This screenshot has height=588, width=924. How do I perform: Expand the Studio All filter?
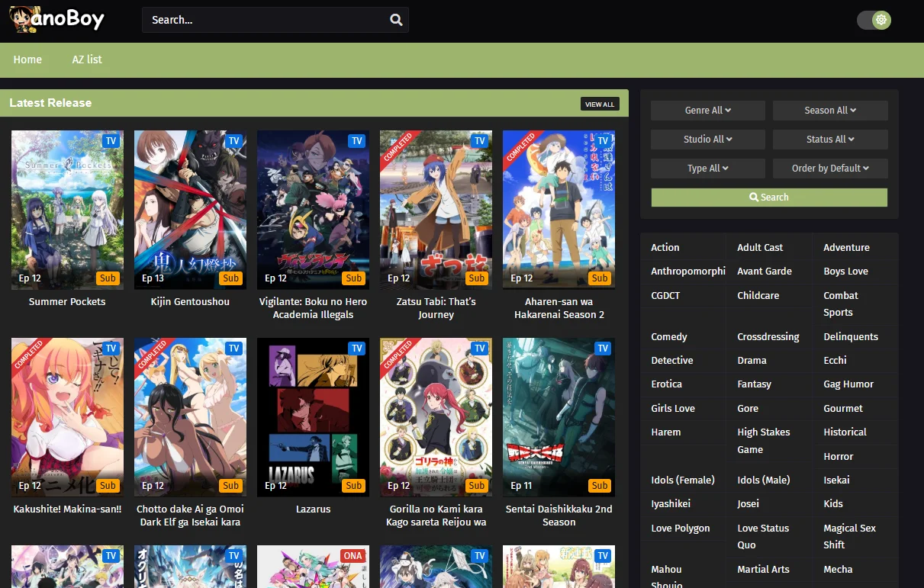pyautogui.click(x=708, y=140)
